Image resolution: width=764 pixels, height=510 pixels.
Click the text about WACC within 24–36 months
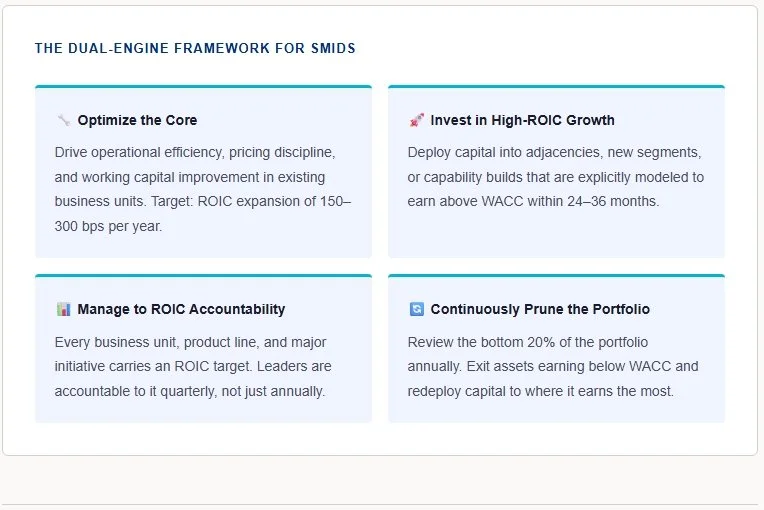533,201
